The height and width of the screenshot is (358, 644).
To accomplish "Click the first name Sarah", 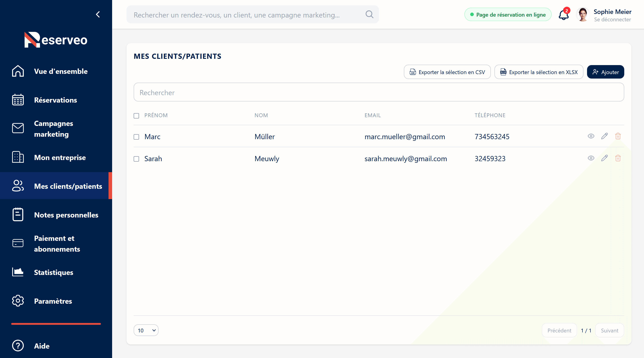I will coord(153,159).
